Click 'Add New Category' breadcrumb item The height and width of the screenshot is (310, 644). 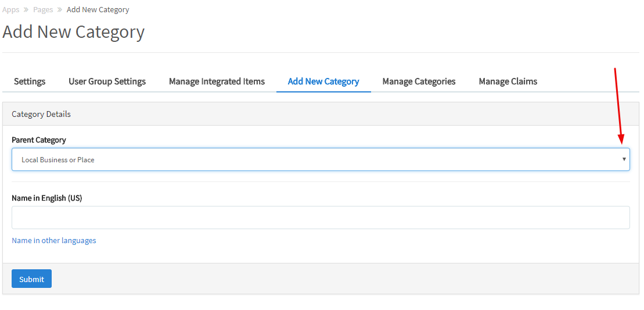click(98, 10)
